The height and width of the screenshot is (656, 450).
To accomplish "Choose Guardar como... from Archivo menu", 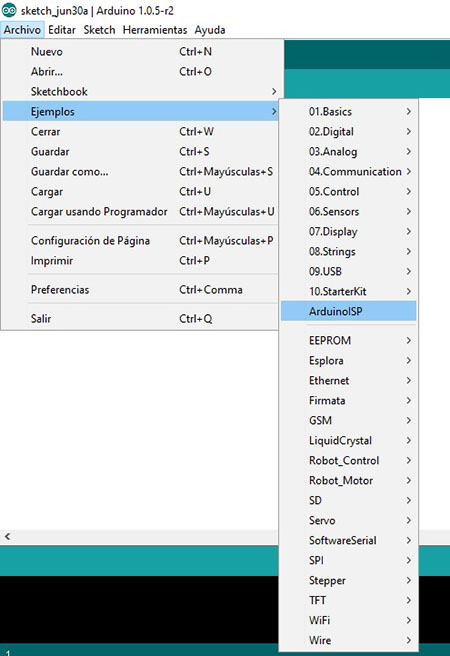I will point(141,172).
